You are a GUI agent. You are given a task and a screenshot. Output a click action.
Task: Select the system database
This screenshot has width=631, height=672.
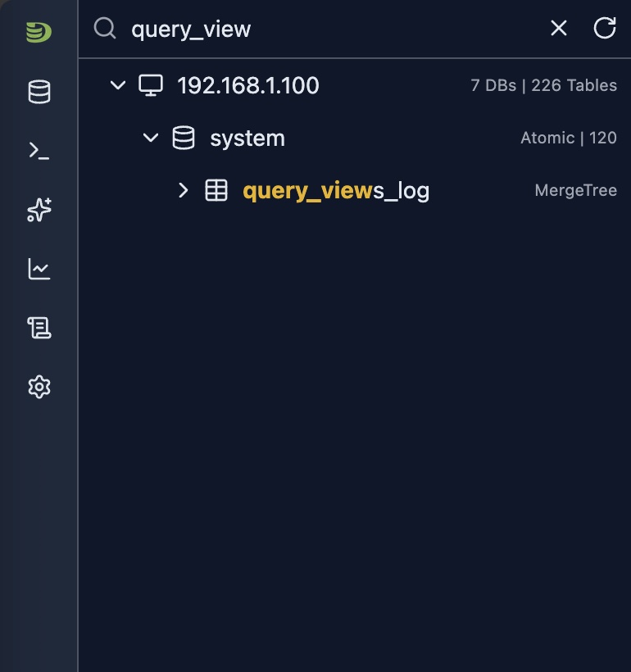tap(247, 138)
